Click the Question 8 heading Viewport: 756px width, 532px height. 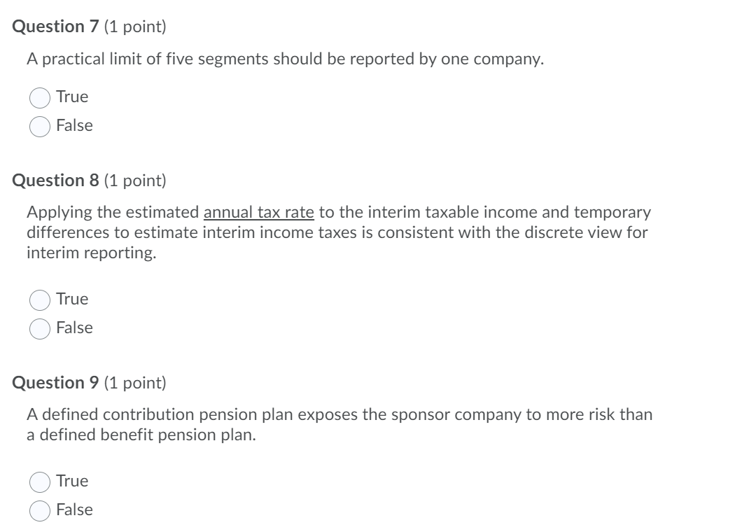click(x=52, y=180)
